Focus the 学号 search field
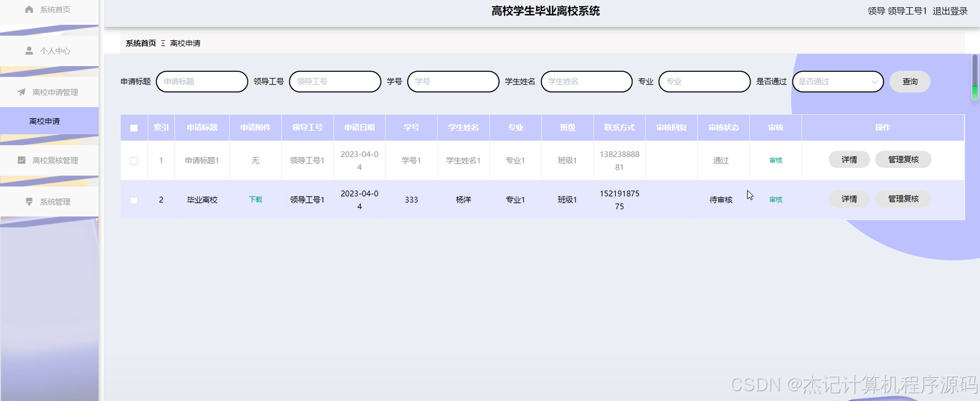Screen dimensions: 980x401 pyautogui.click(x=453, y=82)
